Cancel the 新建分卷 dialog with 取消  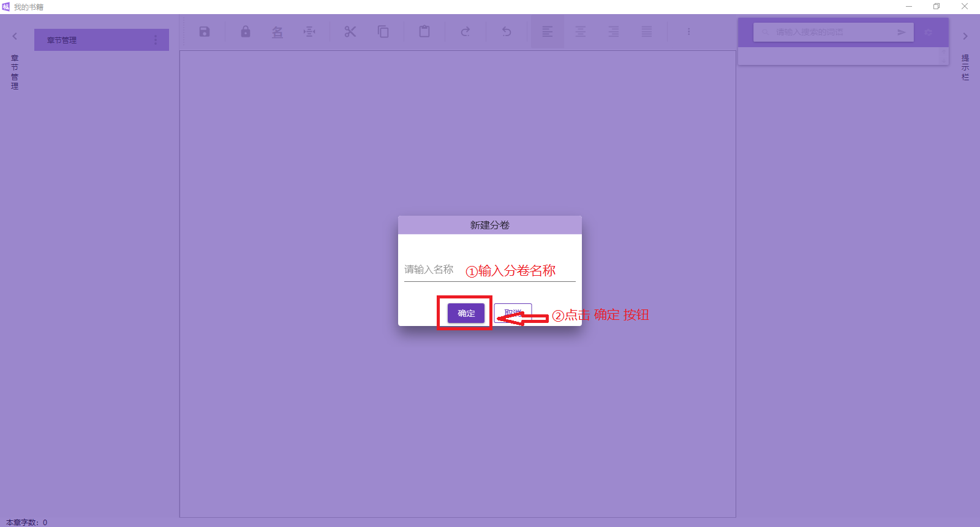513,313
